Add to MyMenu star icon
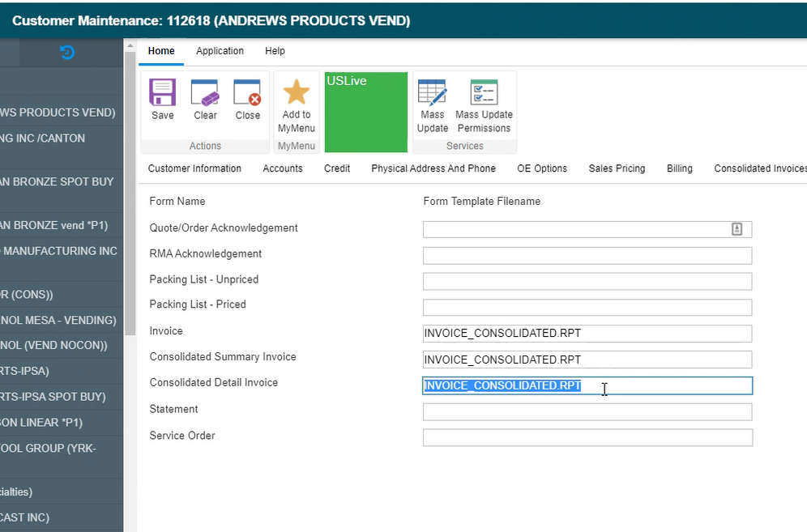This screenshot has width=807, height=532. pyautogui.click(x=296, y=93)
